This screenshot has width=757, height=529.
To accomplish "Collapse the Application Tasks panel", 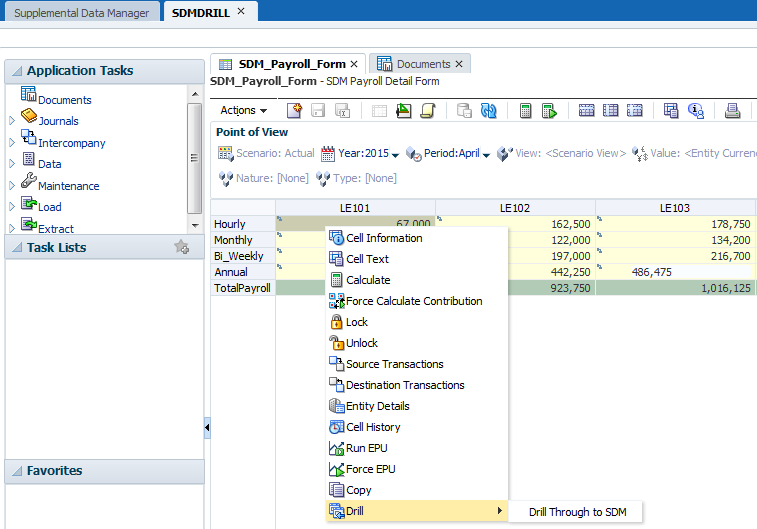I will pyautogui.click(x=17, y=71).
